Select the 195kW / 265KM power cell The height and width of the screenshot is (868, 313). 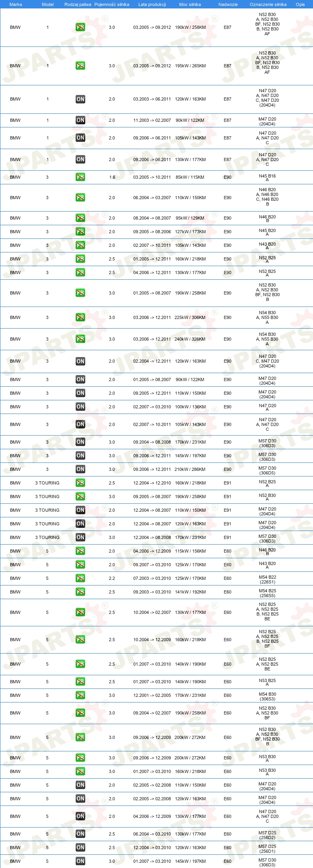point(190,66)
